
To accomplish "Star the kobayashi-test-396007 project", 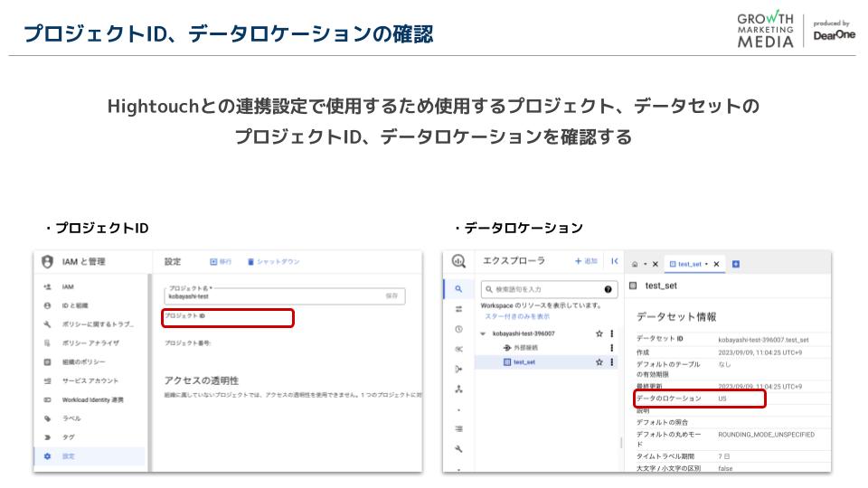I will (x=599, y=333).
